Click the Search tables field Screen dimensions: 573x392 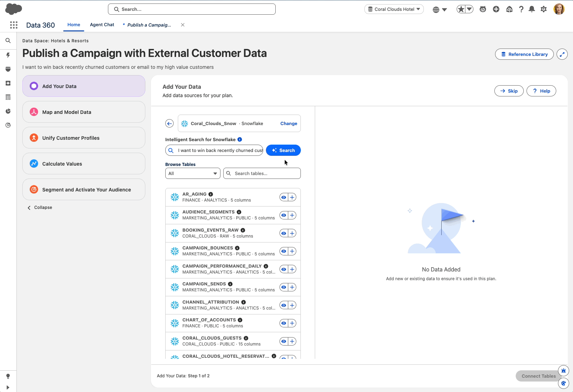262,173
